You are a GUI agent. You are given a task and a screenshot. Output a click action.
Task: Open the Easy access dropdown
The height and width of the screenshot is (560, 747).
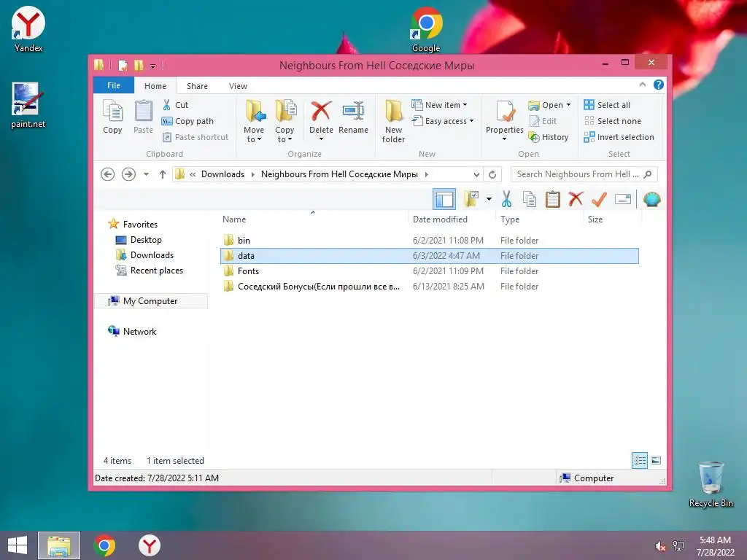pyautogui.click(x=443, y=121)
